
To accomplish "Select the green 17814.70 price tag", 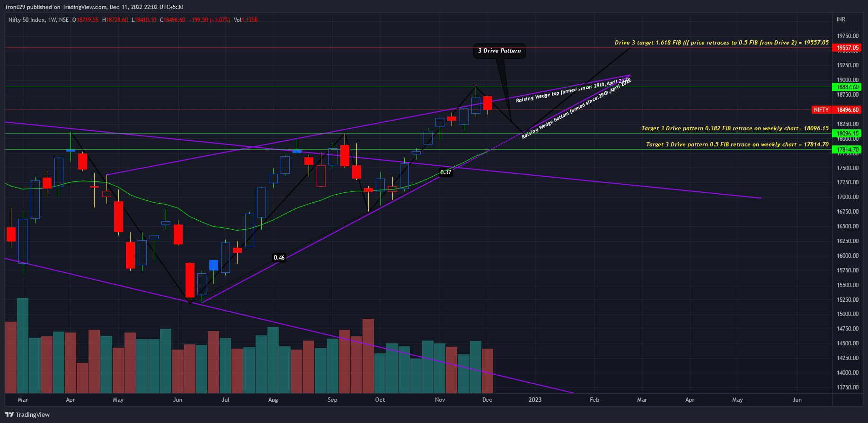I will pos(847,150).
